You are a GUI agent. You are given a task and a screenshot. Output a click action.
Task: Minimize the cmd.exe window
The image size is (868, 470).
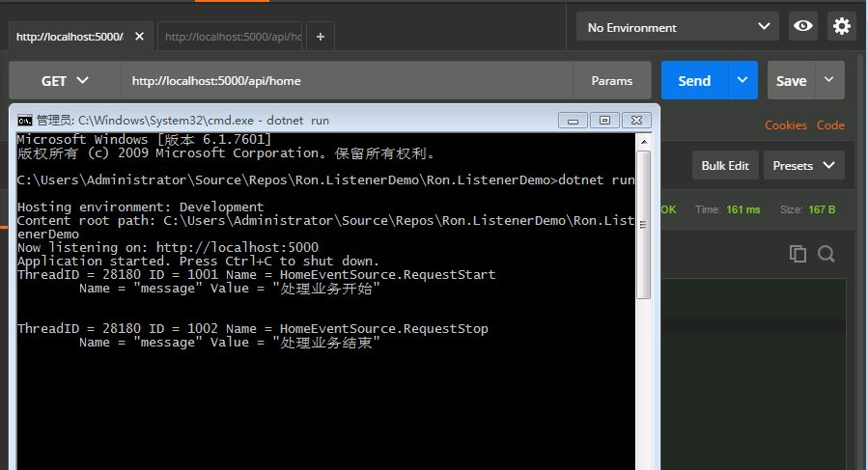point(573,120)
